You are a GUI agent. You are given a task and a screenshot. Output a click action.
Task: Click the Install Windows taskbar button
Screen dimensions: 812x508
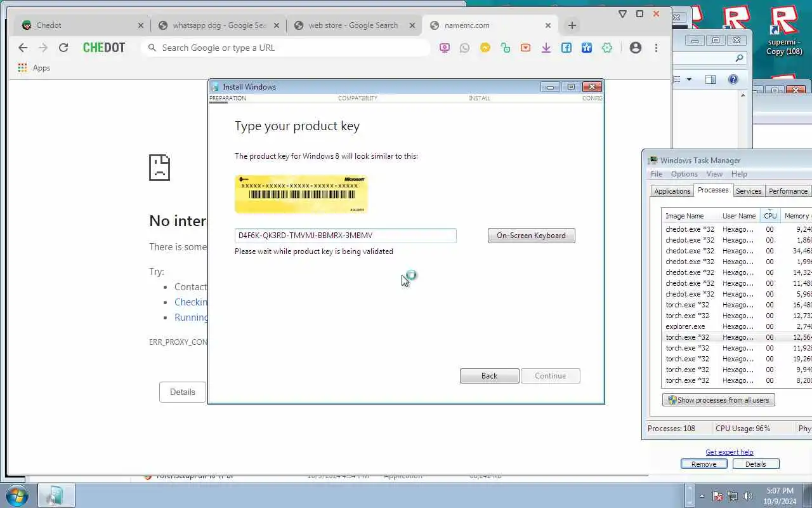[x=56, y=495]
